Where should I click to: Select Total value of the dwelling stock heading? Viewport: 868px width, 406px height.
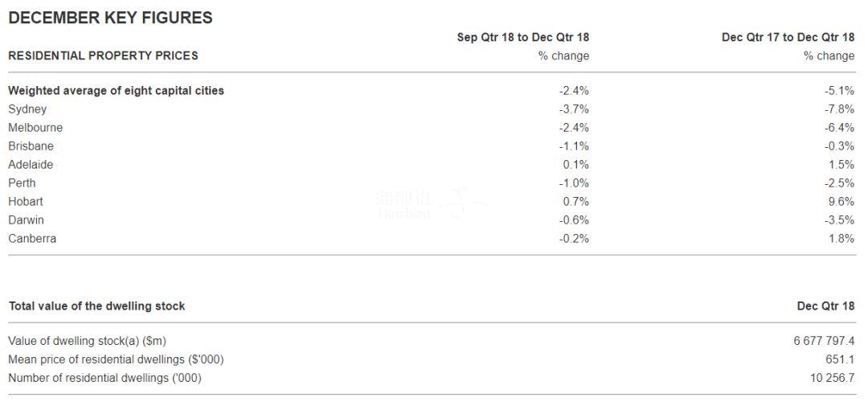[97, 306]
